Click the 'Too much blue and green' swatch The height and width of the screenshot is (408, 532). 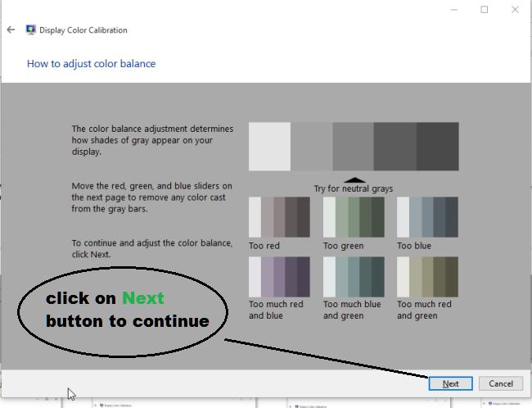(354, 277)
